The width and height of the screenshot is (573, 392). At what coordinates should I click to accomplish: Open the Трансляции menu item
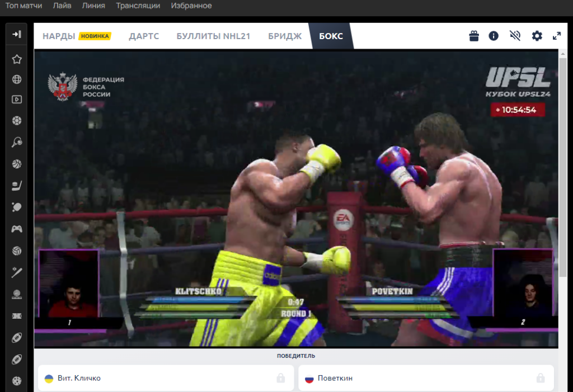(138, 6)
